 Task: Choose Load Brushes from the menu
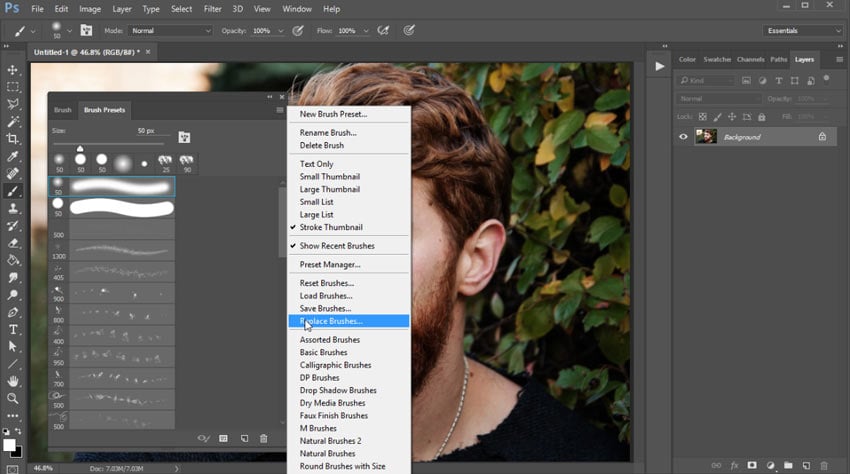[x=326, y=296]
